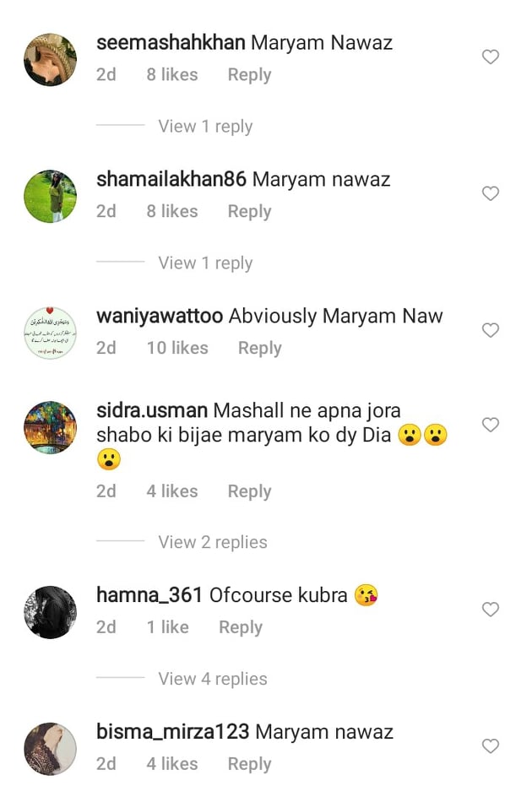The height and width of the screenshot is (797, 532).
Task: Tap heart next to bisma_mirza123's comment
Action: click(491, 745)
